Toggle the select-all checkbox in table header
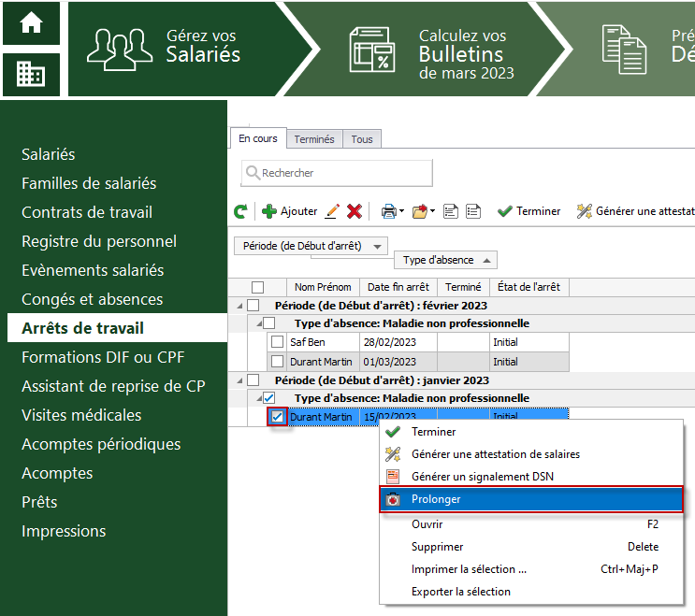 pyautogui.click(x=257, y=287)
